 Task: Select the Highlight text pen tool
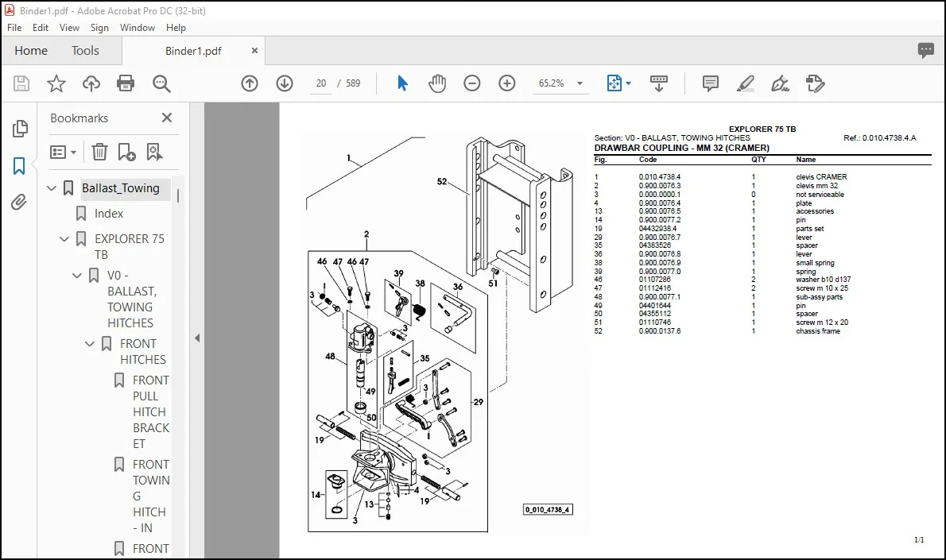click(745, 83)
